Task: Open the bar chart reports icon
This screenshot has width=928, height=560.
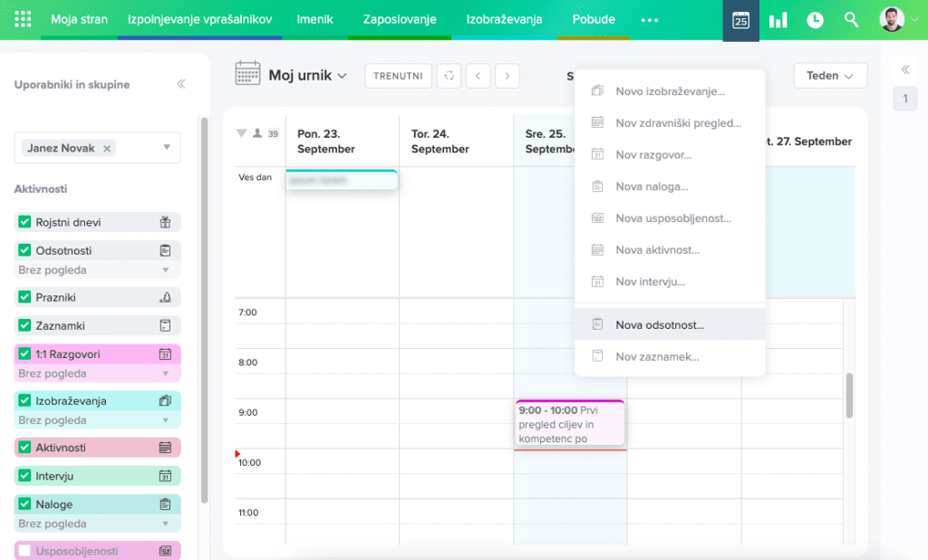Action: [x=778, y=20]
